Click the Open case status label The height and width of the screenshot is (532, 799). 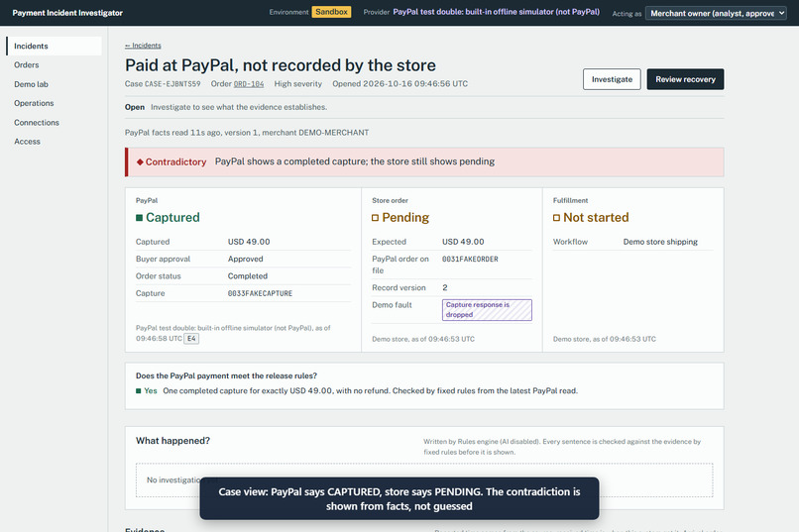pos(135,107)
